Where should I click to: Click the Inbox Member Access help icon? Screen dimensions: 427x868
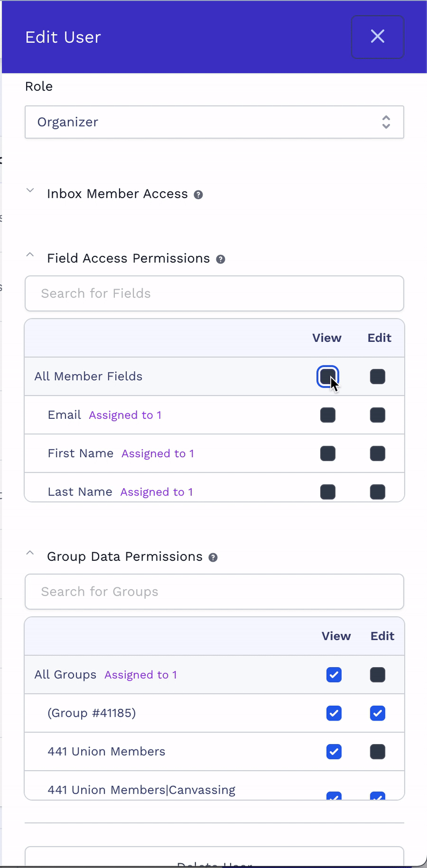click(x=198, y=195)
